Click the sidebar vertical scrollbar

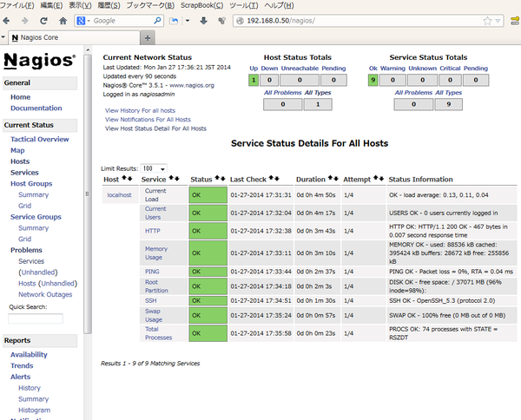[x=88, y=194]
